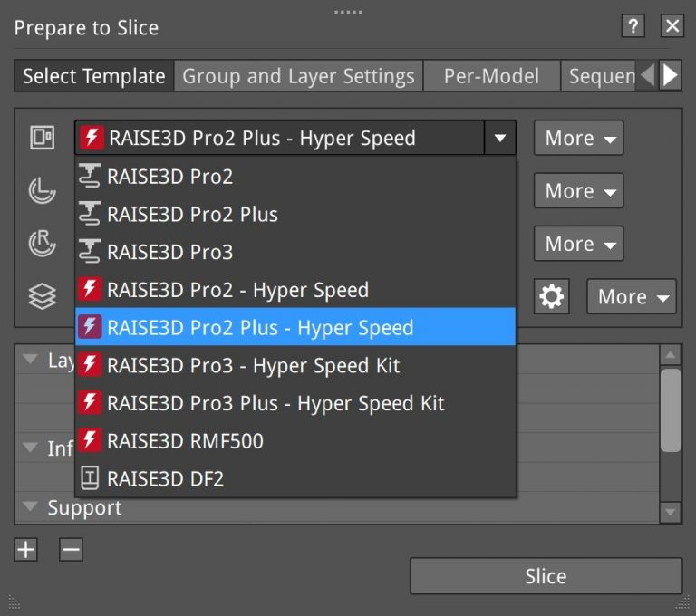Click the minus remove template icon

click(x=71, y=549)
